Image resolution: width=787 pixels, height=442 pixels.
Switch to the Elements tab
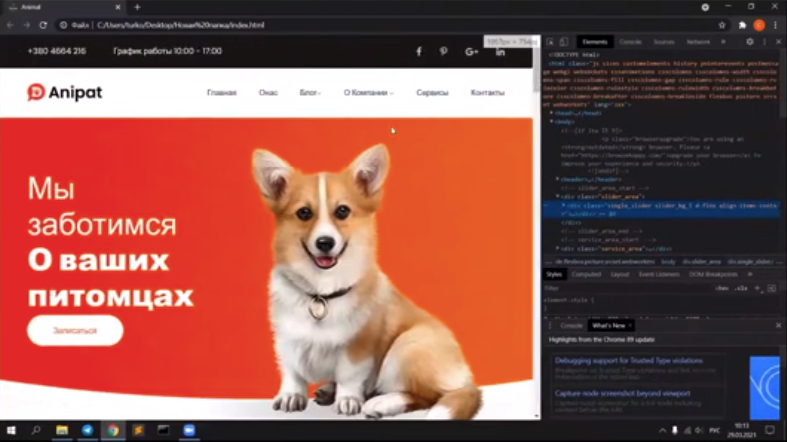click(595, 42)
